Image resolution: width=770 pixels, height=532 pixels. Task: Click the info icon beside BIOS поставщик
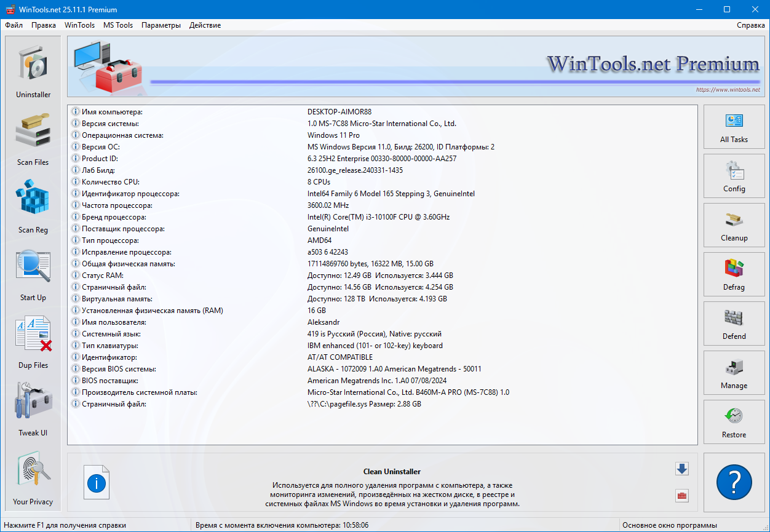click(76, 381)
